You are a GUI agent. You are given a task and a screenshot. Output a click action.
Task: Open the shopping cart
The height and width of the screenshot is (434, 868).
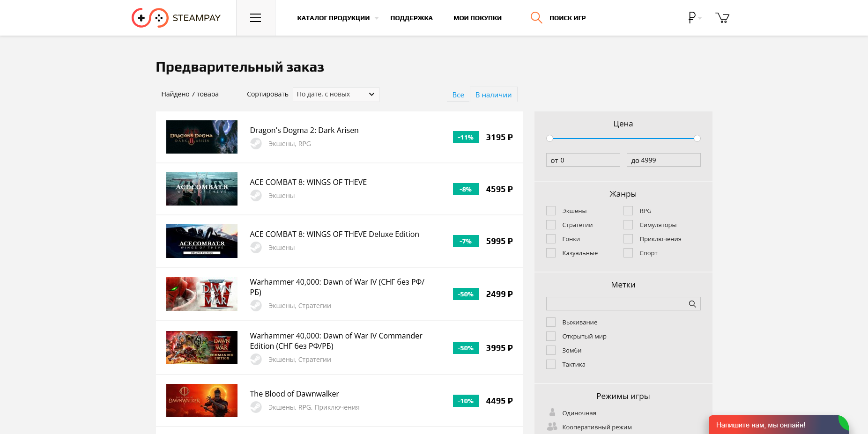pos(722,18)
